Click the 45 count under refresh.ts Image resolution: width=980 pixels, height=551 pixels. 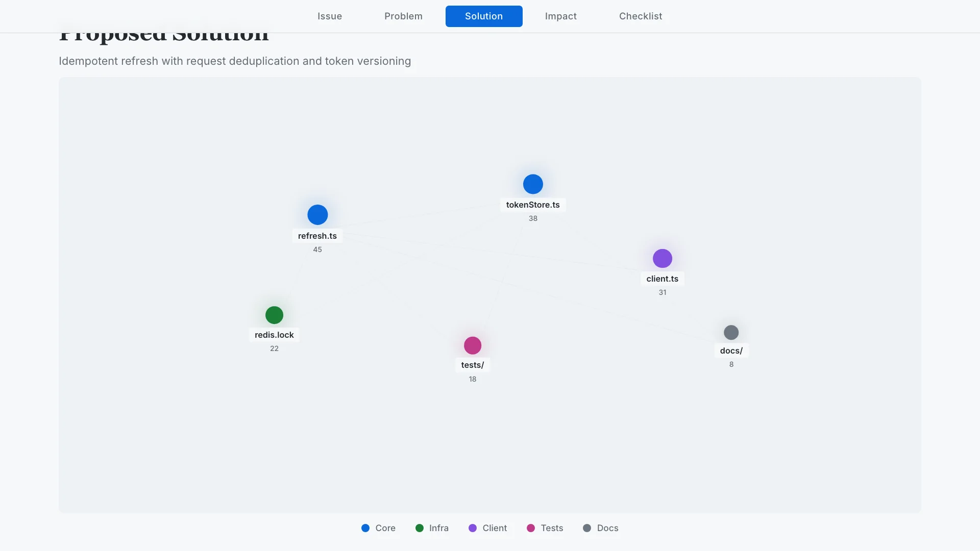317,249
